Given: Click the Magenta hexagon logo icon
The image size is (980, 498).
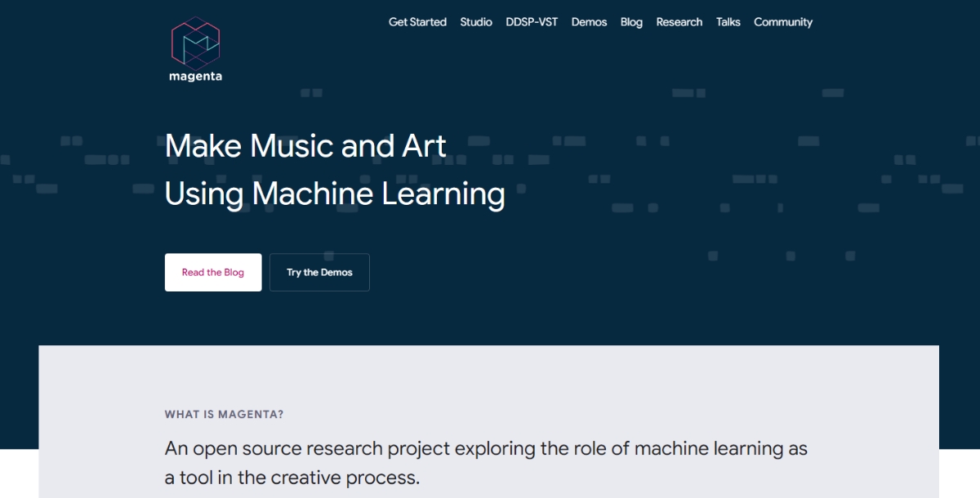Looking at the screenshot, I should [195, 42].
